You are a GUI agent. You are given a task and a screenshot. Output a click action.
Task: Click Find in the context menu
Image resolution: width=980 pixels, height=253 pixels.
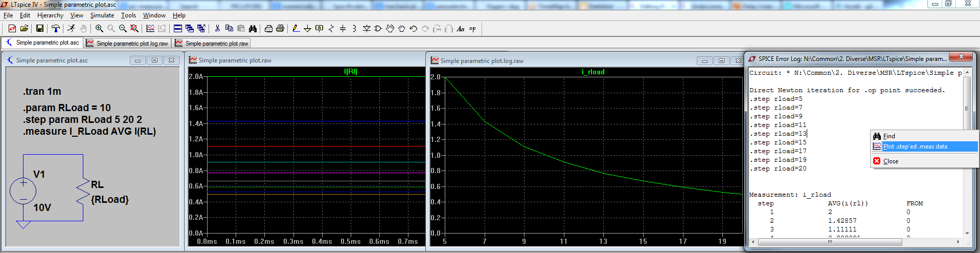[889, 136]
